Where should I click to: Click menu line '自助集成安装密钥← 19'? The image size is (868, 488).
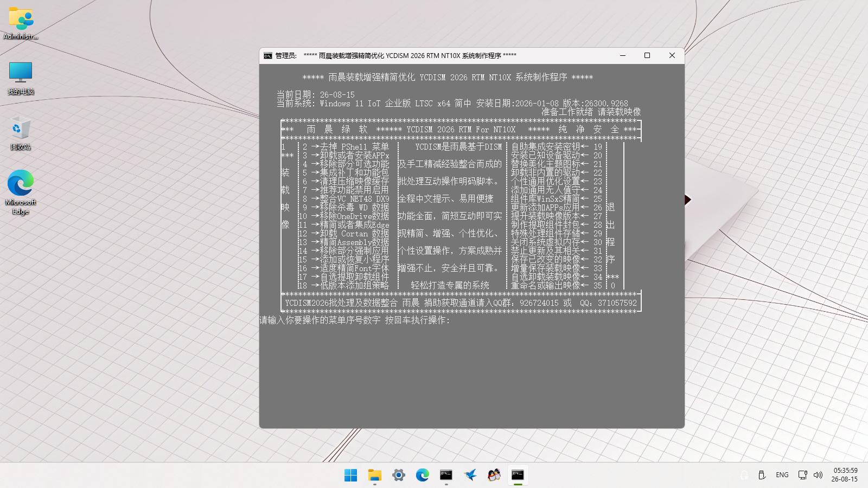pos(557,147)
